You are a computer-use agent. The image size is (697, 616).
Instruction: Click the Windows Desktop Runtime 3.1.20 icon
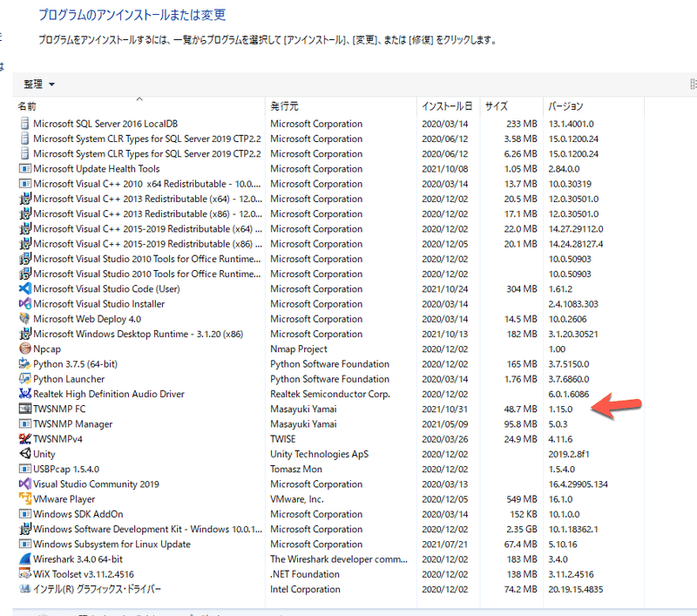pos(25,334)
